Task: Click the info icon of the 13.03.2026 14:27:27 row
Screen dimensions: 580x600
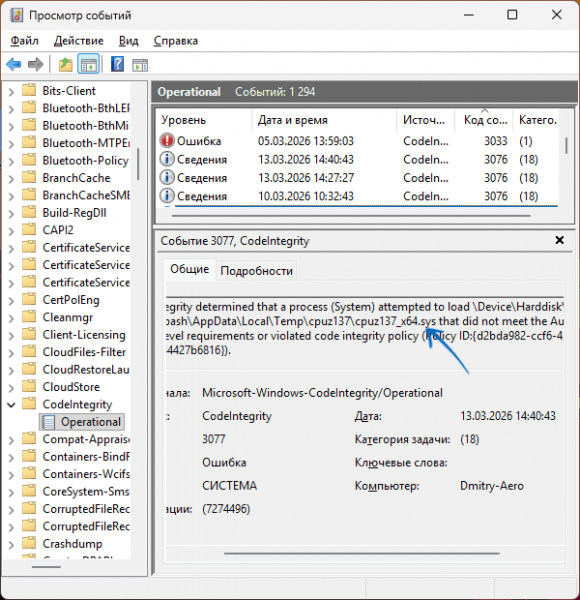Action: [x=167, y=178]
